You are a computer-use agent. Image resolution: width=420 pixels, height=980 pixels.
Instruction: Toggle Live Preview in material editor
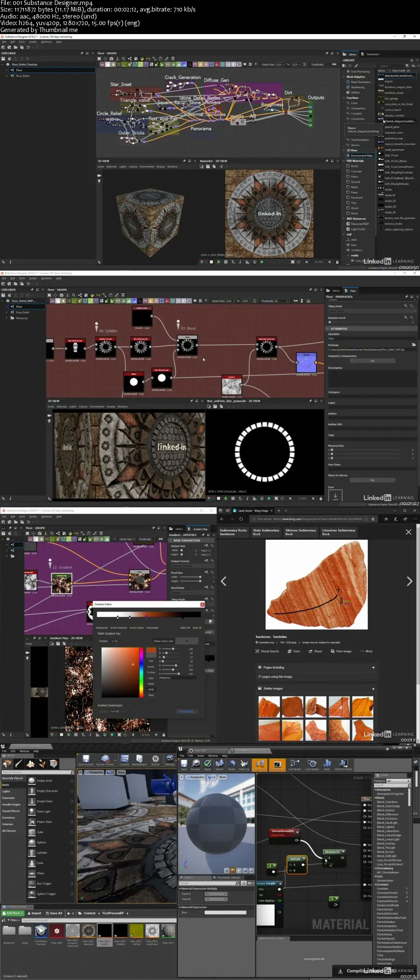click(277, 765)
